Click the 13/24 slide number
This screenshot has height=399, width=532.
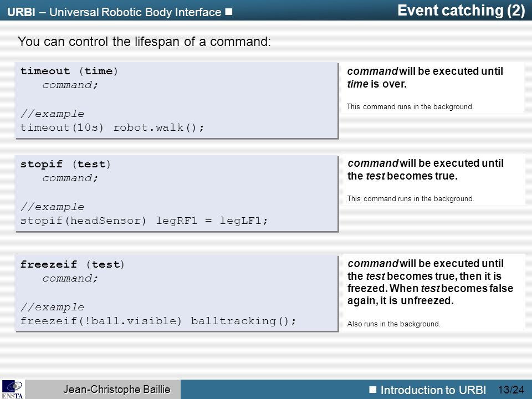511,390
